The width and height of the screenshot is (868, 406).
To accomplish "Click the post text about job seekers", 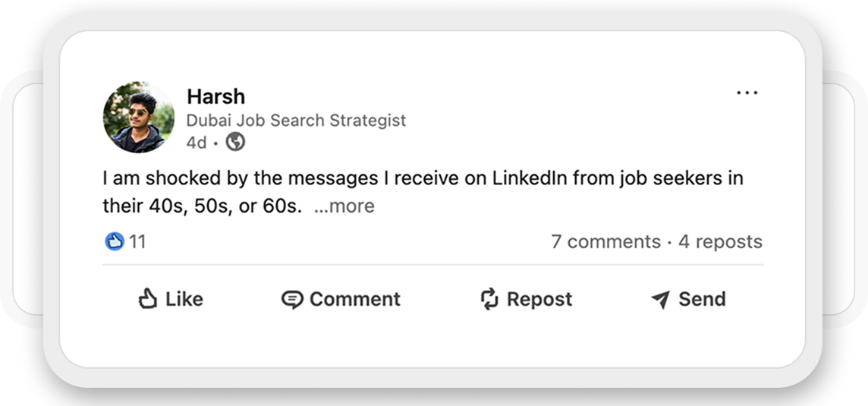I will pos(422,179).
